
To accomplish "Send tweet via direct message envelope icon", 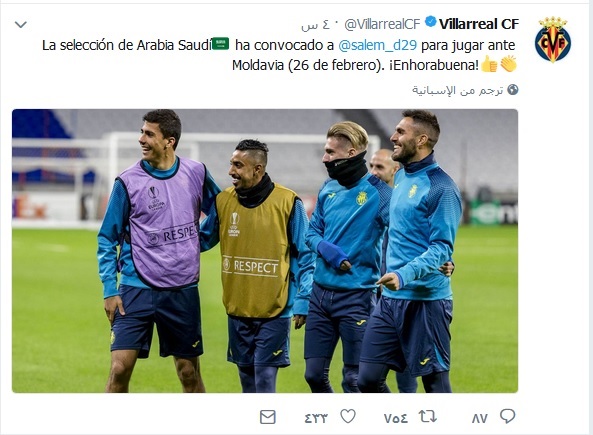I will pyautogui.click(x=268, y=417).
